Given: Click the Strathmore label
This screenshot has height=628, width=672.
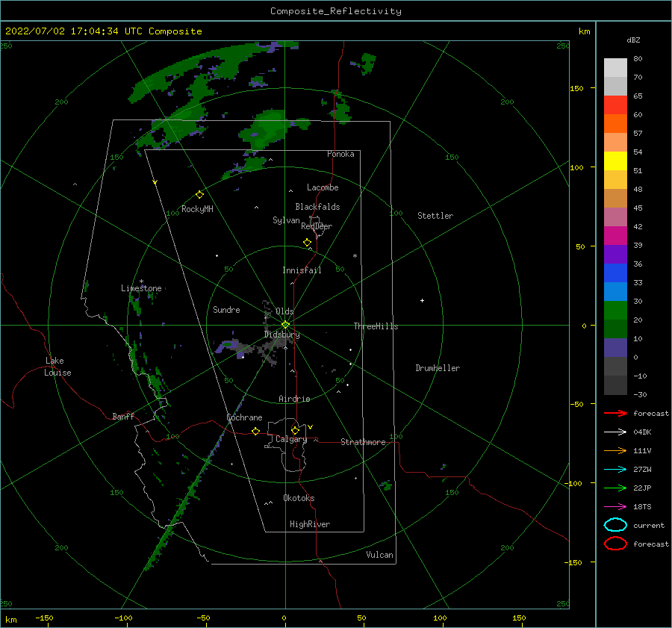Looking at the screenshot, I should [x=363, y=442].
